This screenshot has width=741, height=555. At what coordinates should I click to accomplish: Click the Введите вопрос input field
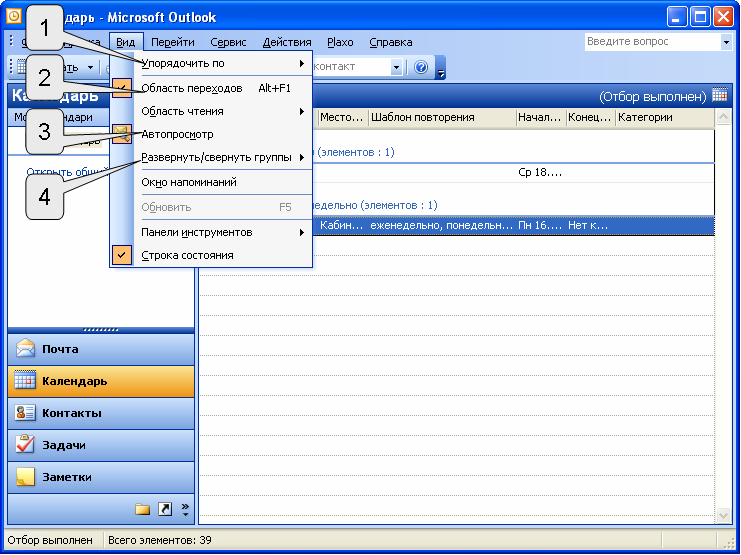[653, 42]
